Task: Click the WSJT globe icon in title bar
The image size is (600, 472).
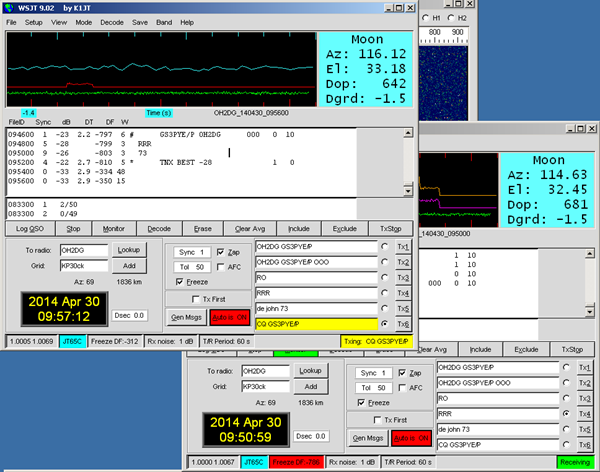Action: click(9, 8)
